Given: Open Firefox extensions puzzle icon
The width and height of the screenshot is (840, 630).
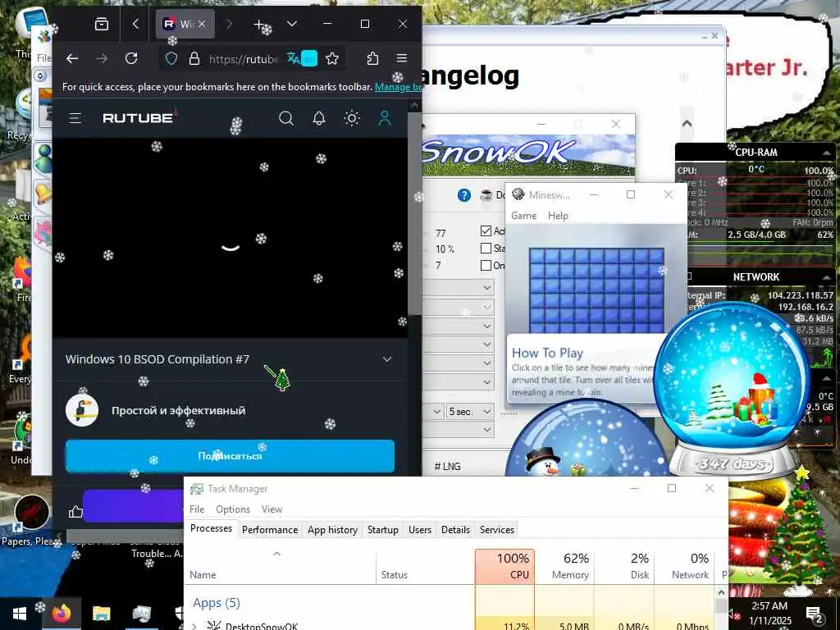Looking at the screenshot, I should (x=373, y=58).
